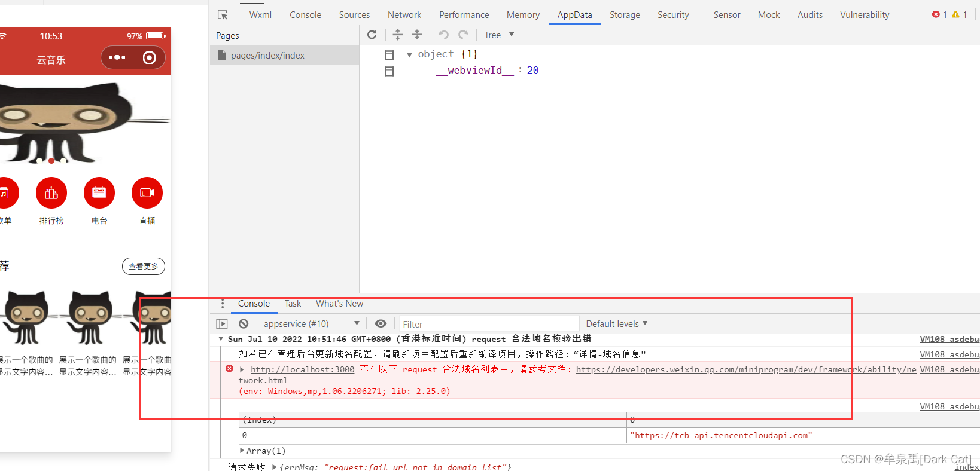Open the What's New drawer tab
This screenshot has height=471, width=980.
point(339,304)
